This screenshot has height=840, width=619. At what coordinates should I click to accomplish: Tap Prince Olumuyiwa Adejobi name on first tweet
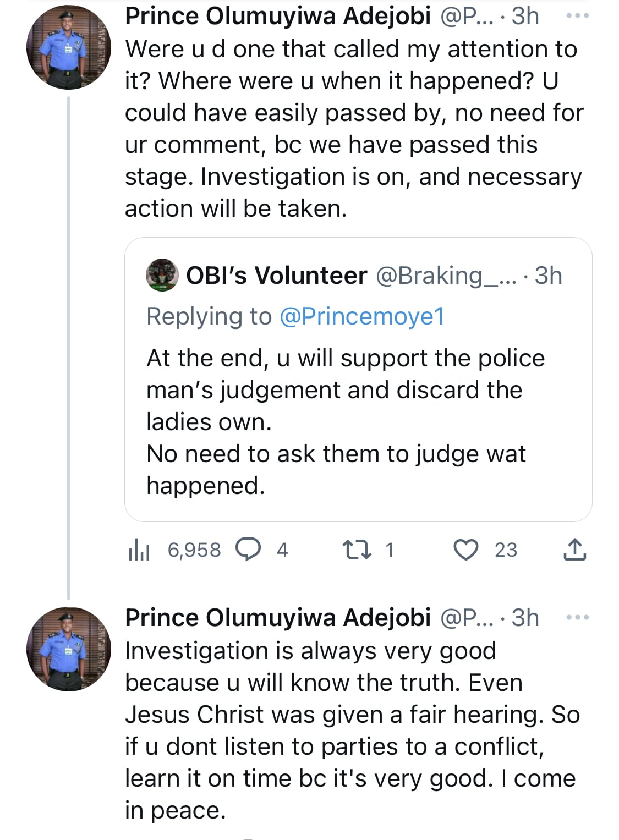pos(277,16)
